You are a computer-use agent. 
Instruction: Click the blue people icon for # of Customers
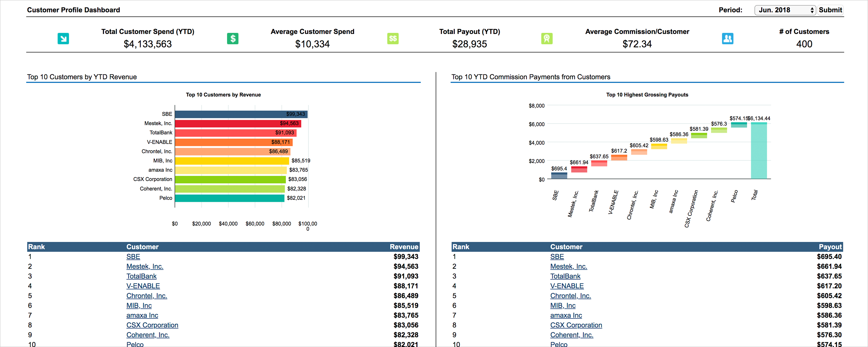click(x=728, y=39)
